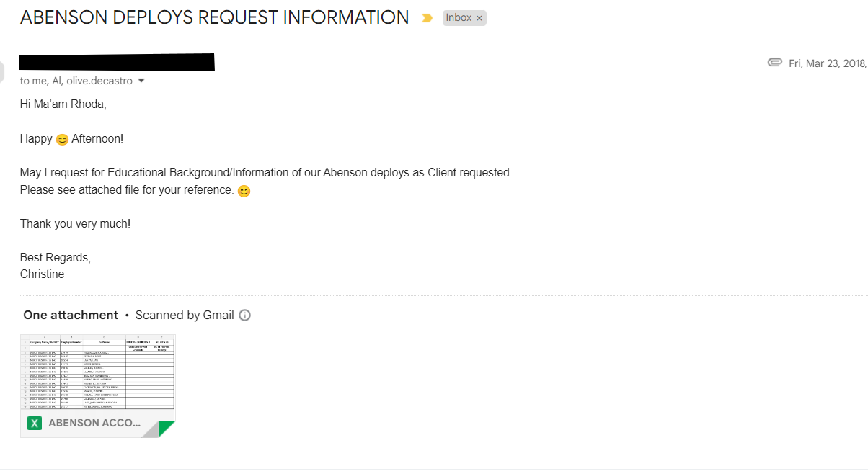The height and width of the screenshot is (474, 868).
Task: Click the "to me, Al, olive.decastro" recipients text
Action: click(x=76, y=81)
